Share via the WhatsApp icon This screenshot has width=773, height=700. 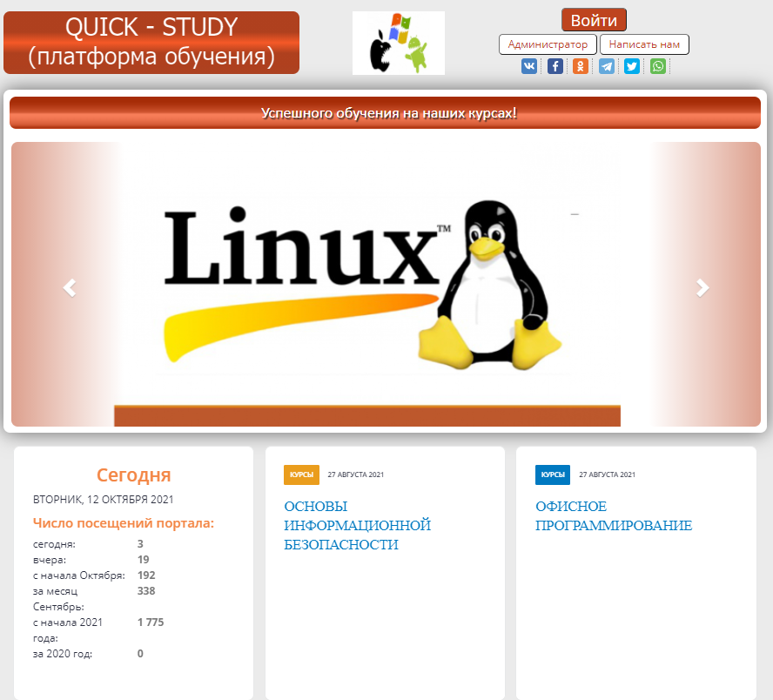[658, 66]
